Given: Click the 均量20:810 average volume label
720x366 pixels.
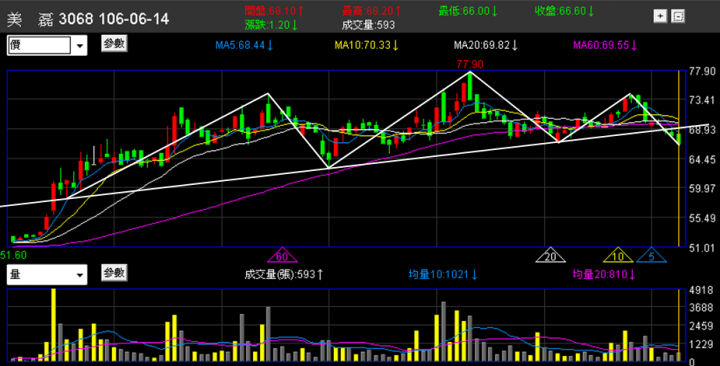Looking at the screenshot, I should point(604,275).
